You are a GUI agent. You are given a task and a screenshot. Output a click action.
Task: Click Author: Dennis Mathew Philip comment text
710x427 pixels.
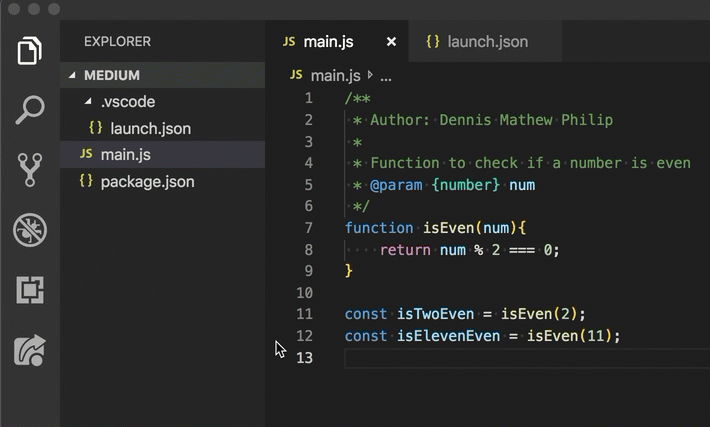[x=492, y=120]
